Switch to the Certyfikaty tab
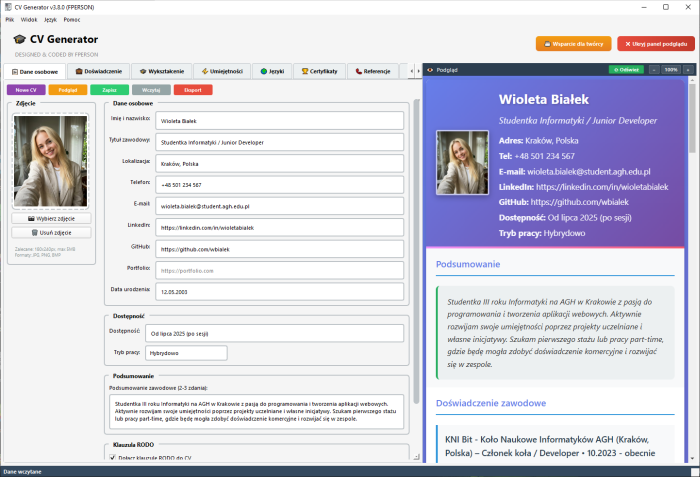This screenshot has width=700, height=477. (319, 71)
